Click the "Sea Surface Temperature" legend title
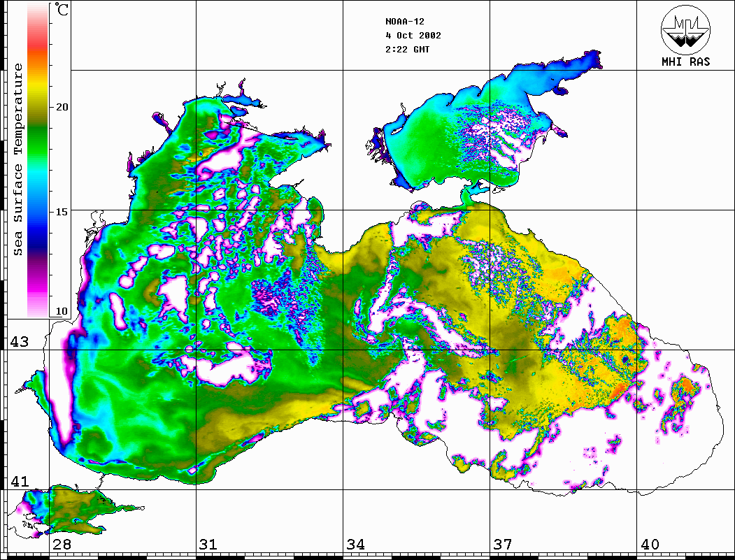 tap(17, 160)
